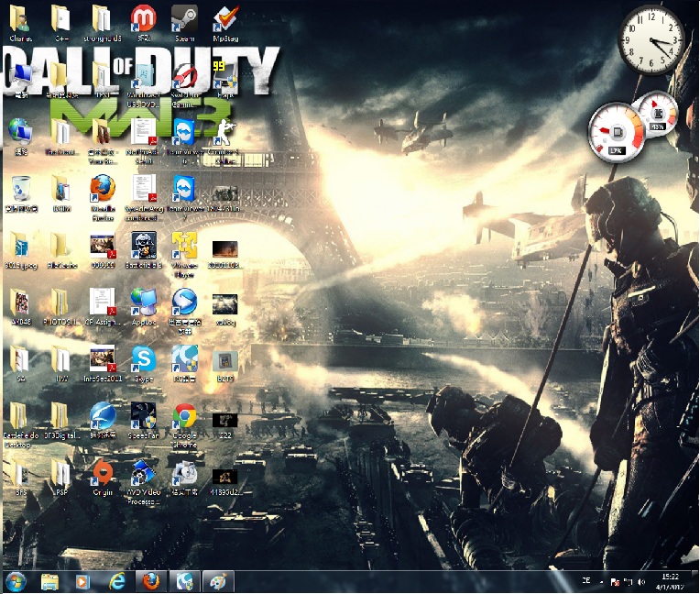Image resolution: width=700 pixels, height=594 pixels.
Task: Open the Steam desktop shortcut
Action: pos(184,23)
